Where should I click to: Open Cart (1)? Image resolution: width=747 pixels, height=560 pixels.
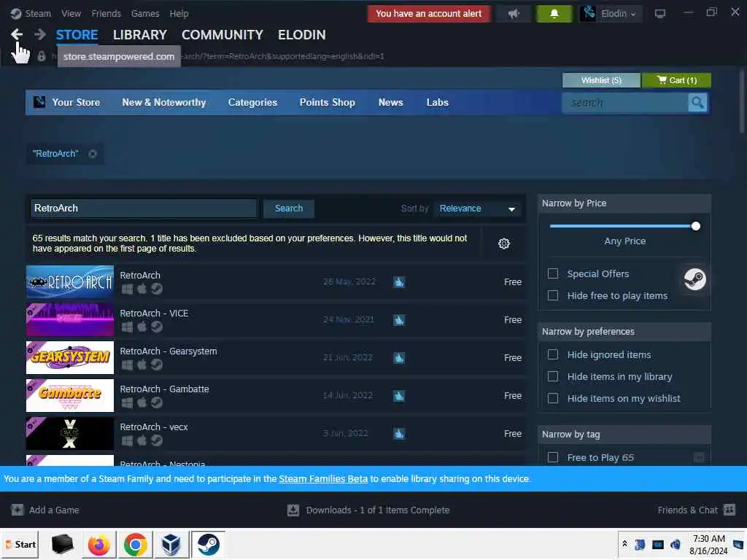[x=676, y=80]
